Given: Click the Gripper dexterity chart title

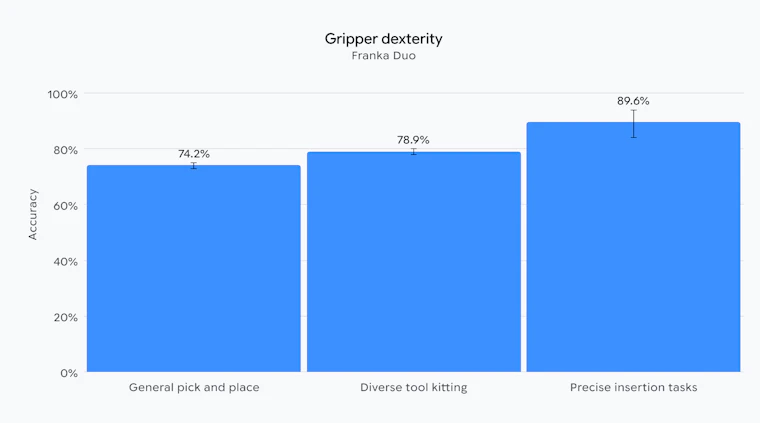Looking at the screenshot, I should pos(383,39).
